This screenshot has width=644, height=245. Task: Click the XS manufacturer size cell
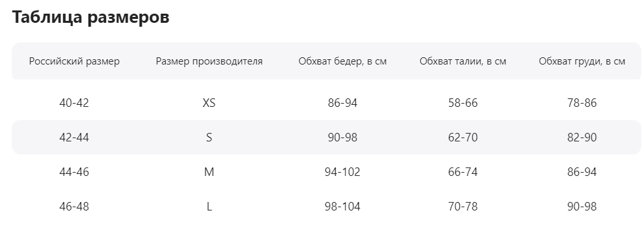pyautogui.click(x=209, y=103)
